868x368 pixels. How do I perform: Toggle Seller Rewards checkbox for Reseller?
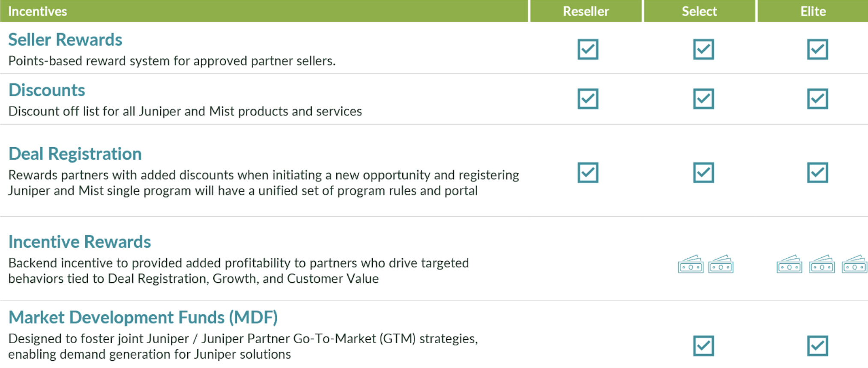588,49
